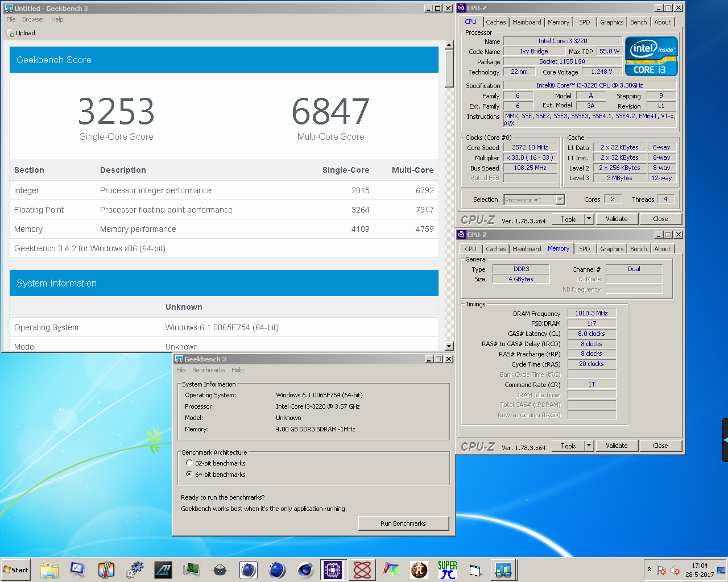This screenshot has height=582, width=728.
Task: Click the Bus Speed 108.25 MHz field
Action: pyautogui.click(x=530, y=168)
